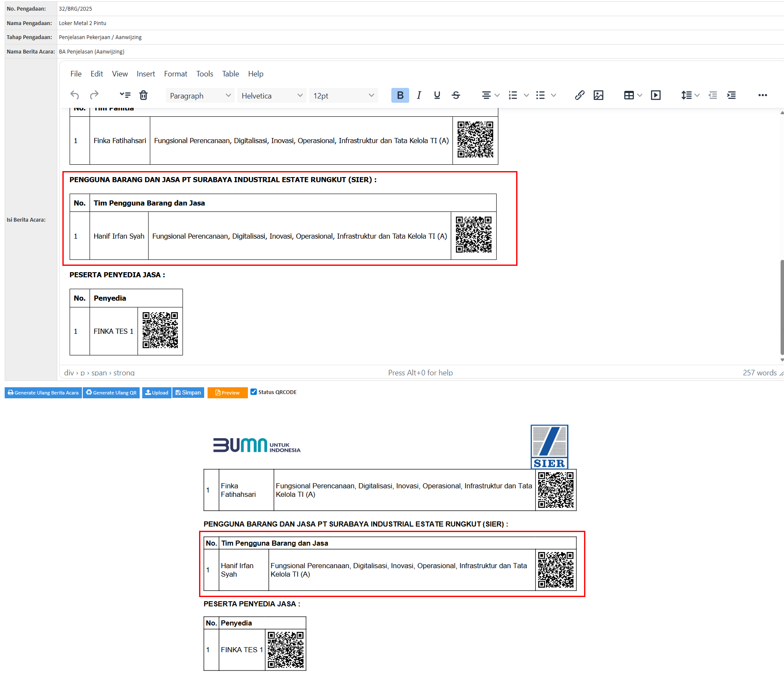Click the 'Penjelasan Pekerjaan / Aanwijzing' value
Image resolution: width=784 pixels, height=676 pixels.
pos(100,37)
